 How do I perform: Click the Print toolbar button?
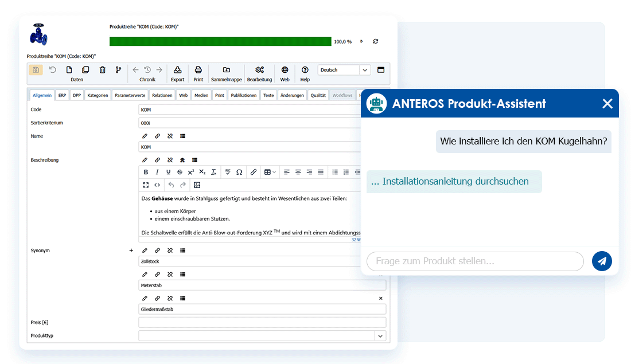(198, 73)
